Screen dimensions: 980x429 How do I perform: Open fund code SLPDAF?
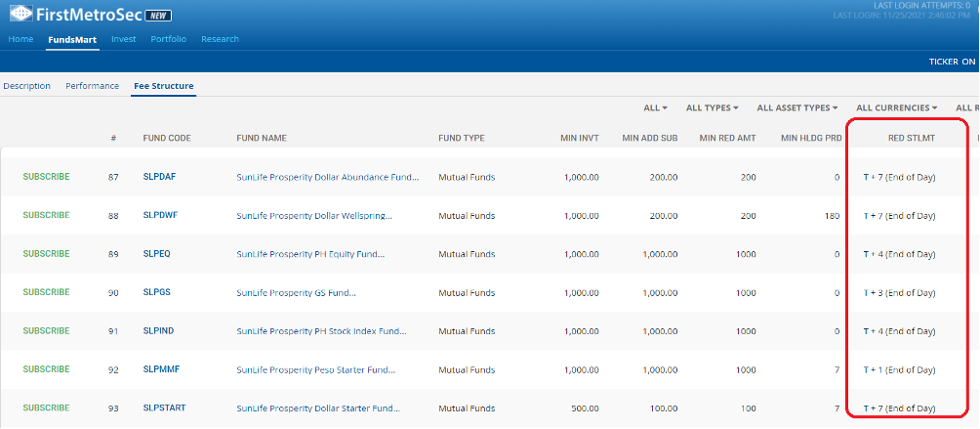(x=159, y=177)
